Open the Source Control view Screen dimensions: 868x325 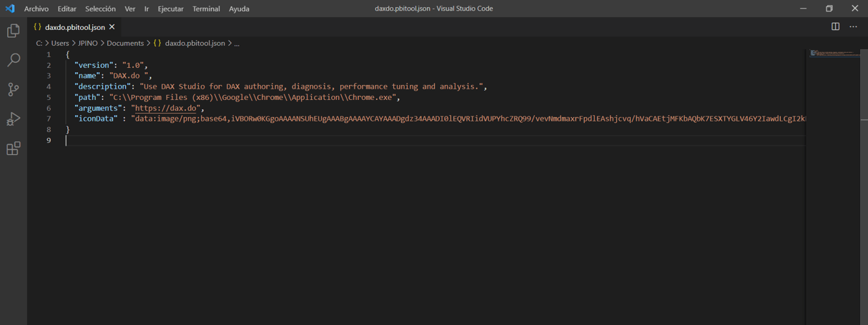(x=13, y=89)
